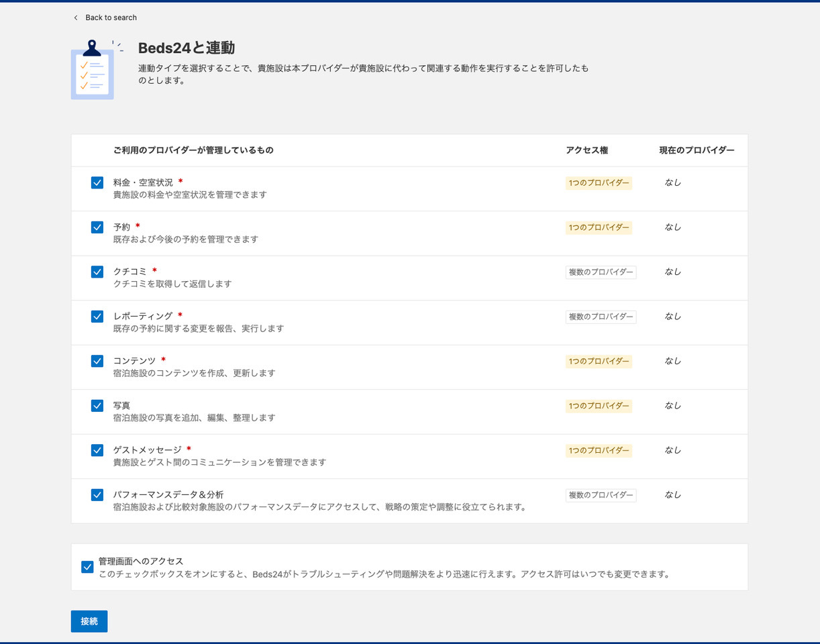Click the なし label in the 予約 row
820x644 pixels.
click(673, 227)
